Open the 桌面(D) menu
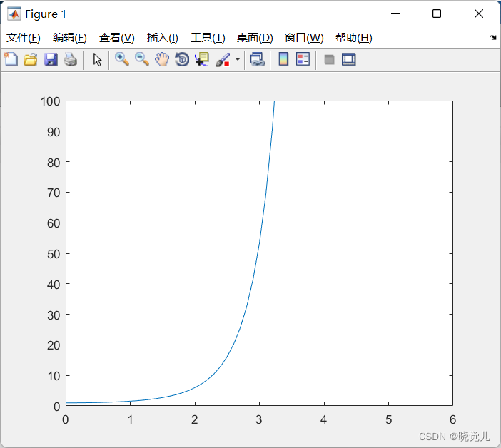 tap(255, 38)
